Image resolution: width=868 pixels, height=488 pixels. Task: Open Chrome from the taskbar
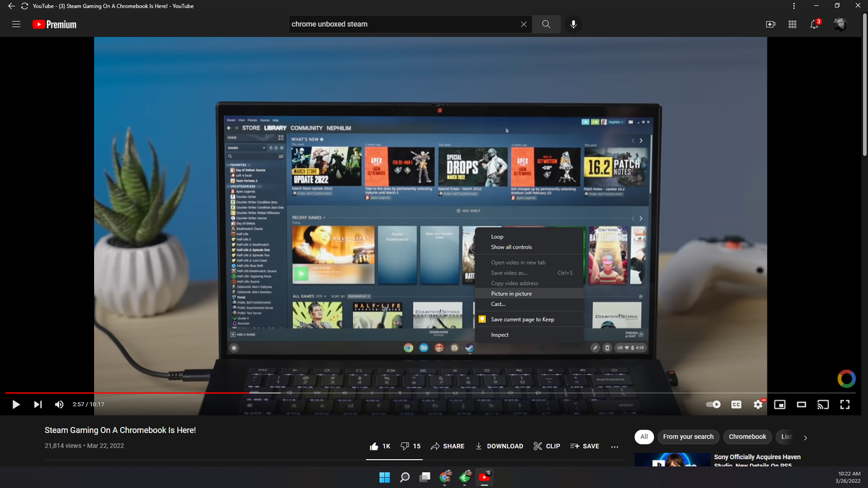446,477
